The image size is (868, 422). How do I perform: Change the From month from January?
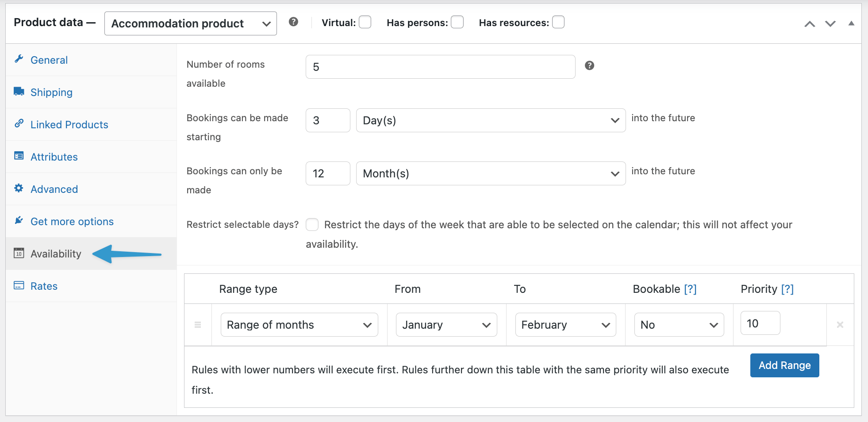(446, 324)
